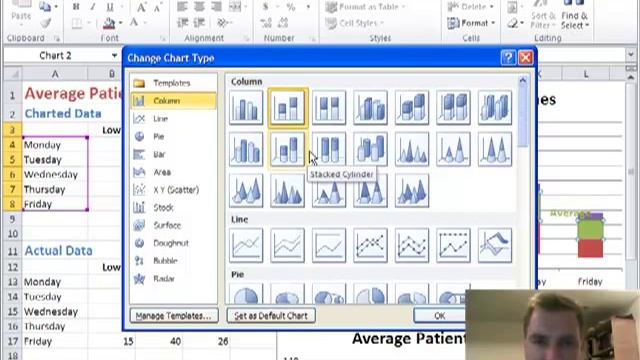Open the Name Box dropdown arrow
The height and width of the screenshot is (360, 640).
[x=114, y=56]
